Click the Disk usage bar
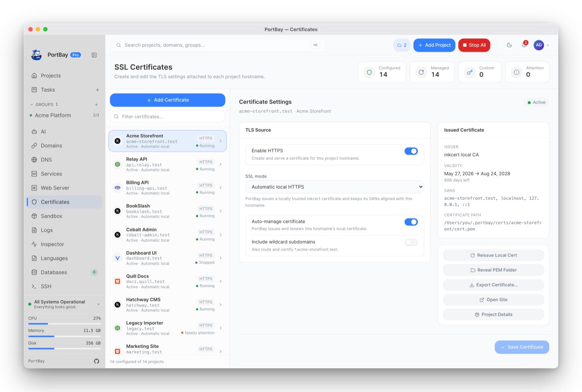The width and height of the screenshot is (582, 392). click(64, 349)
